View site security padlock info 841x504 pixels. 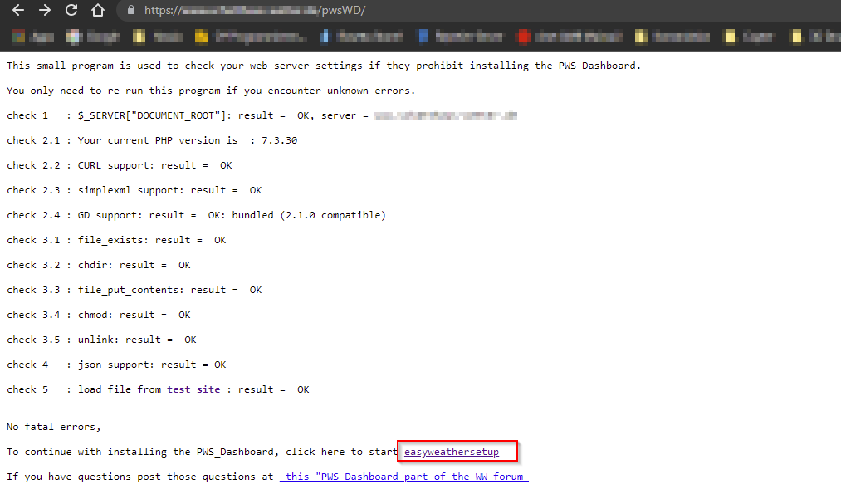[x=131, y=10]
